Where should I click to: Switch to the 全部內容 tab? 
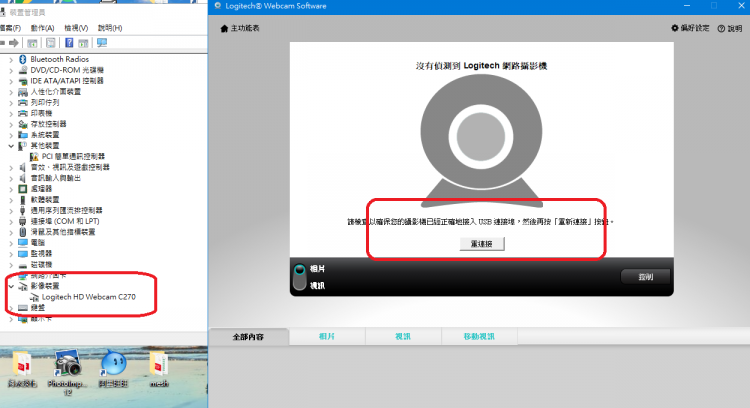click(x=248, y=337)
